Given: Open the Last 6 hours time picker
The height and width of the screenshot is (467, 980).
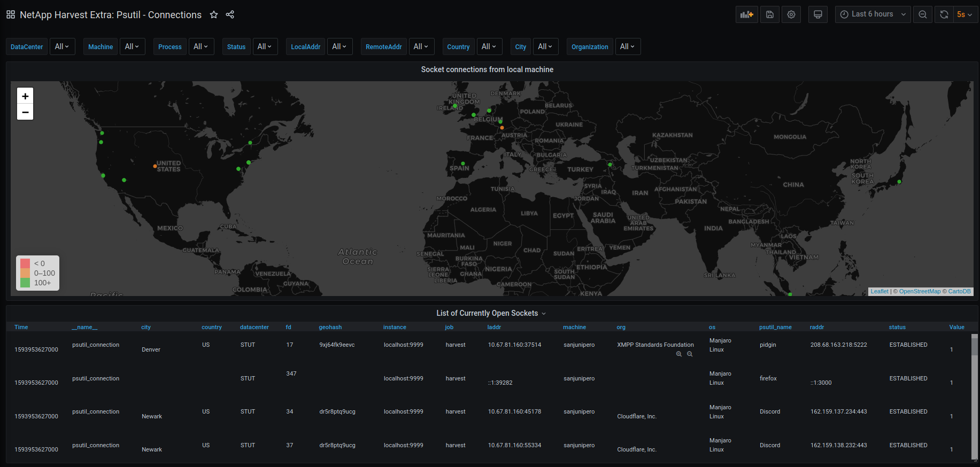Looking at the screenshot, I should pos(873,14).
